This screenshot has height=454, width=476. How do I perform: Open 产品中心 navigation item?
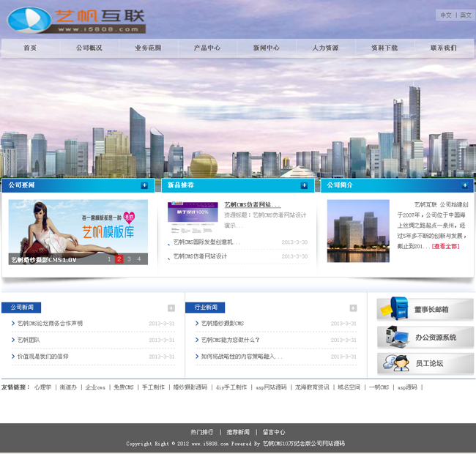(x=207, y=48)
